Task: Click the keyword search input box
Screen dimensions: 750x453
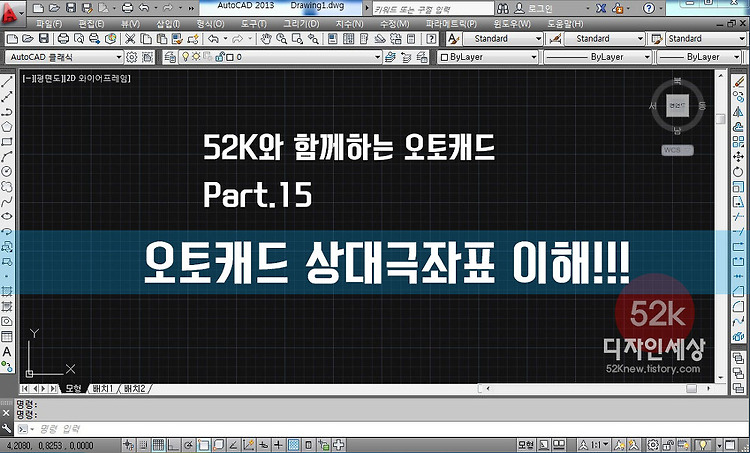Action: tap(433, 9)
